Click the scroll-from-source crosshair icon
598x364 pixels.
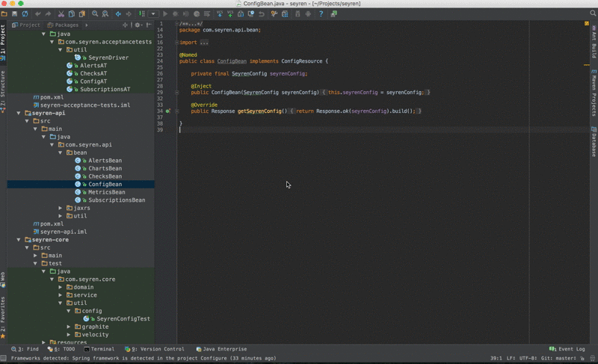[125, 25]
